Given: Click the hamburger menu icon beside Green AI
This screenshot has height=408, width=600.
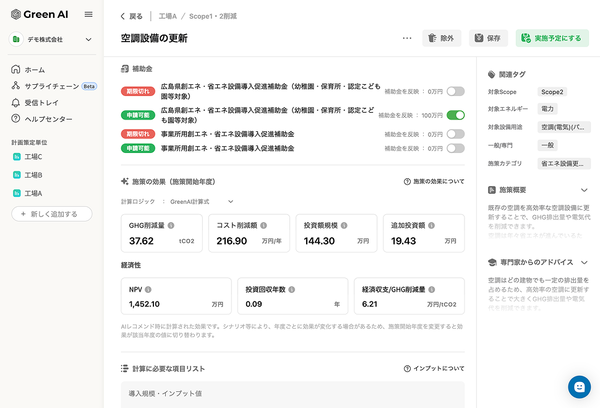Looking at the screenshot, I should [x=89, y=15].
